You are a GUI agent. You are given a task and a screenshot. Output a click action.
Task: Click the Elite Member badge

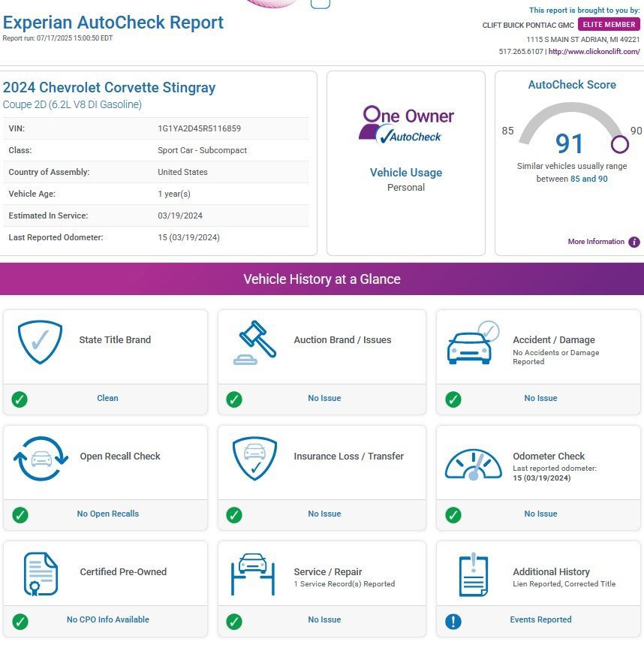(609, 25)
